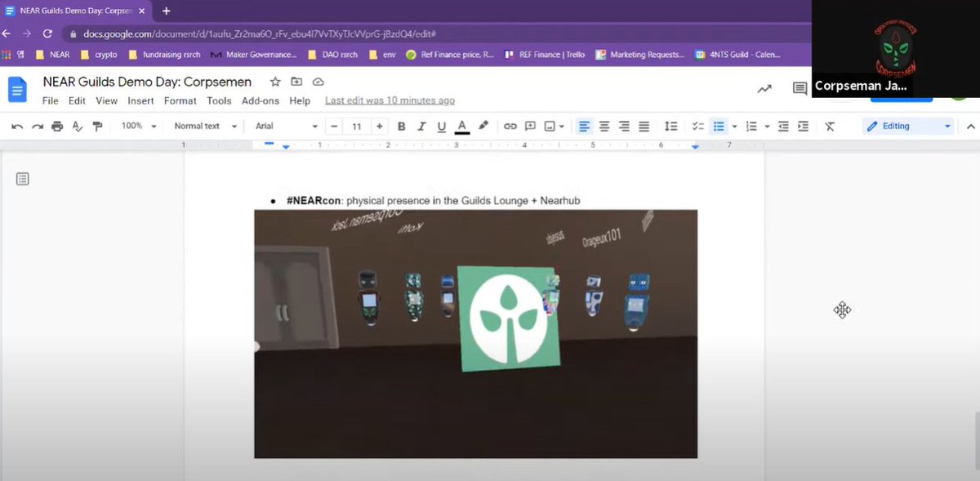Open the Add-ons menu
The width and height of the screenshot is (980, 481).
coord(261,100)
